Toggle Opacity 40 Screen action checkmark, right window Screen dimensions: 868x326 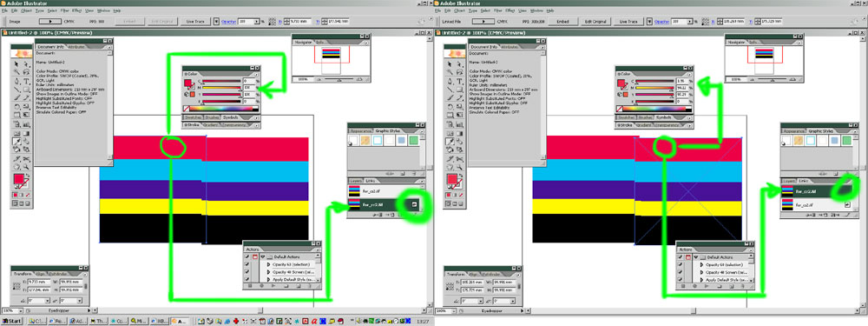[680, 272]
